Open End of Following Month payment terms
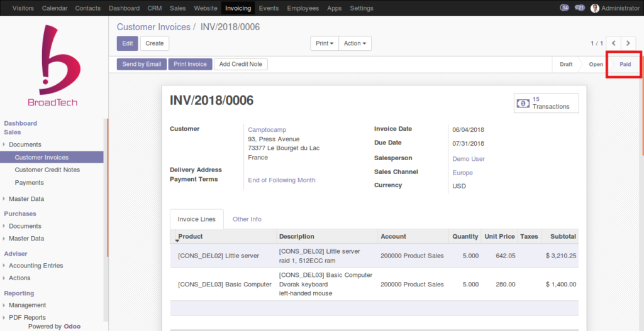644x331 pixels. click(x=282, y=180)
